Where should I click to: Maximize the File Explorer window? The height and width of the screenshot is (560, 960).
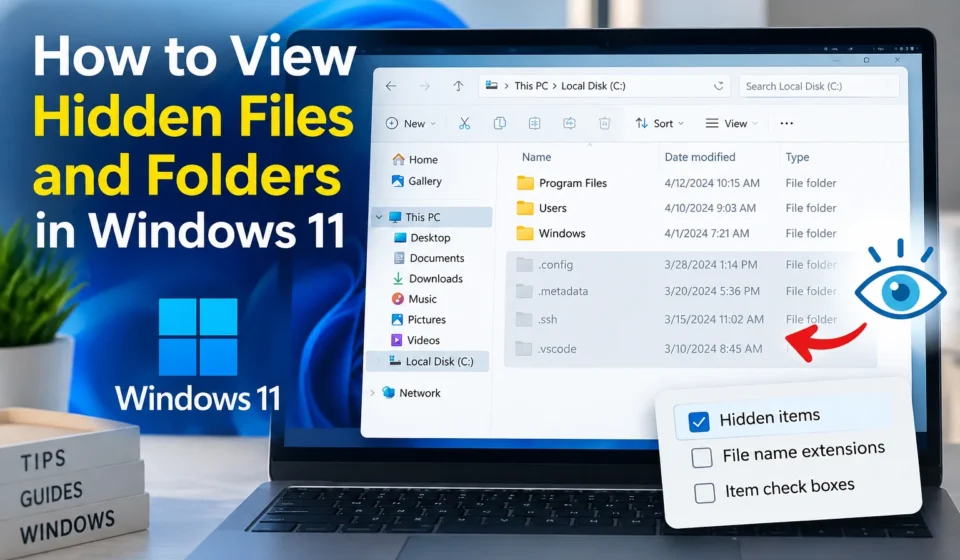866,60
